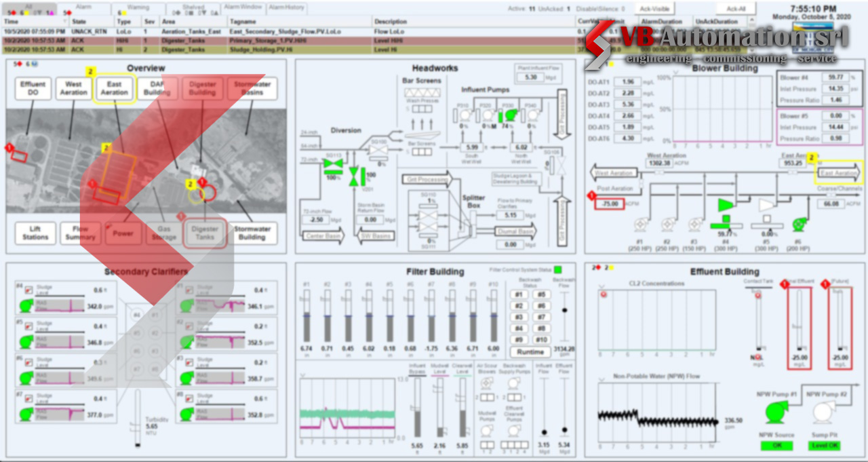Click Post Aeration red alarm diamond
The image size is (868, 462).
[591, 195]
